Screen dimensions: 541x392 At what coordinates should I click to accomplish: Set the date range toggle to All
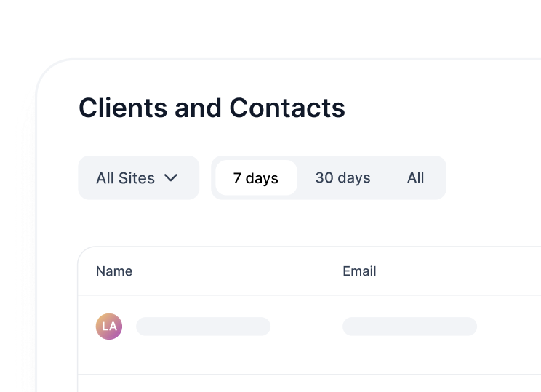pyautogui.click(x=415, y=177)
